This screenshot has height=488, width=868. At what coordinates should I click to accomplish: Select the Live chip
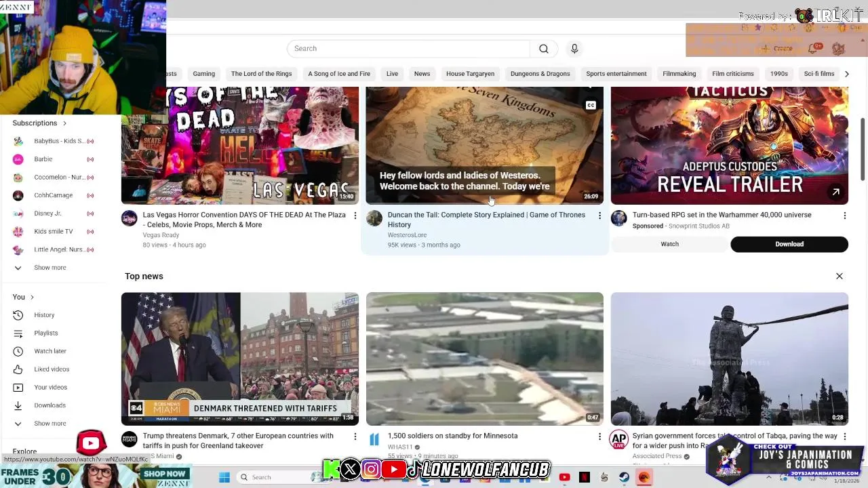[x=392, y=74]
